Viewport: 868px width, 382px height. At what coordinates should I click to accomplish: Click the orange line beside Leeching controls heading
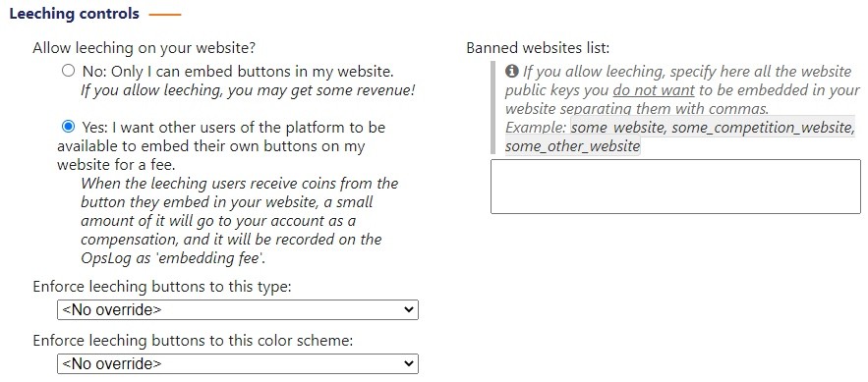(165, 15)
